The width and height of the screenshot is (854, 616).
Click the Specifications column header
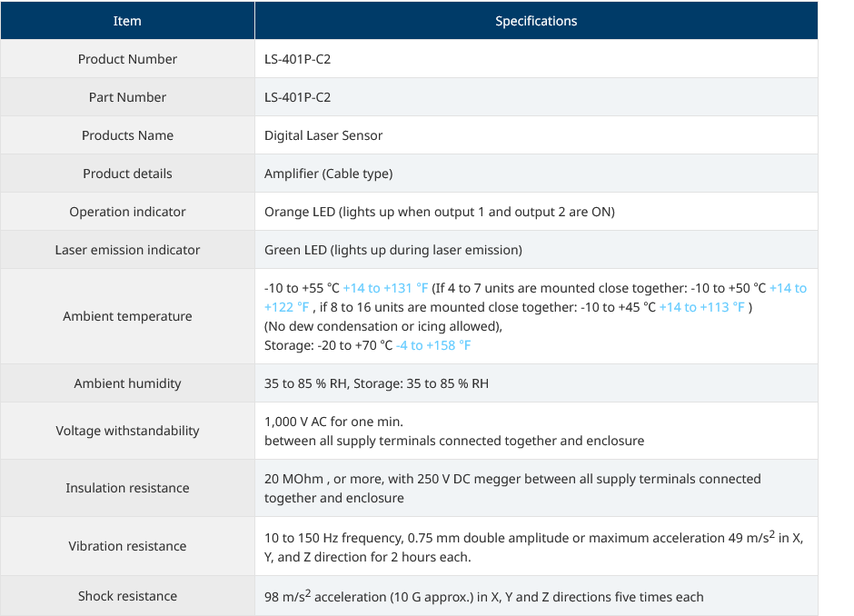click(536, 21)
